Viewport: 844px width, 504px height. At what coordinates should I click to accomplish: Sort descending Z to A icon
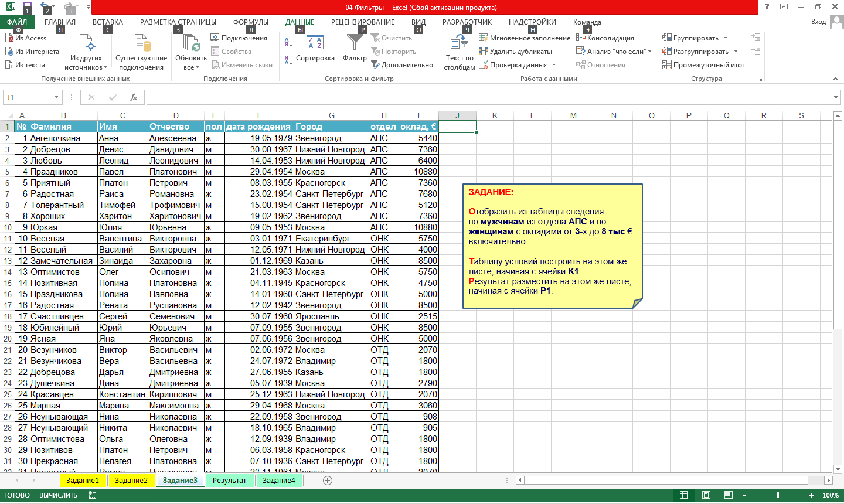tap(288, 59)
